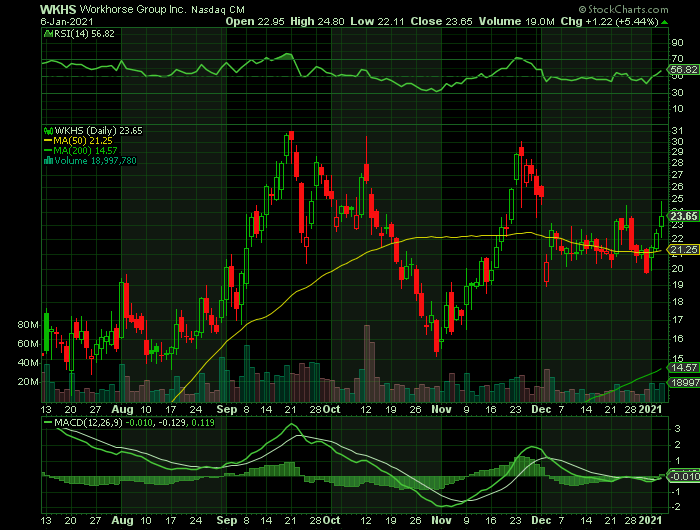
Task: Click the 'Volume 18,997,780' legend text
Action: tap(95, 161)
